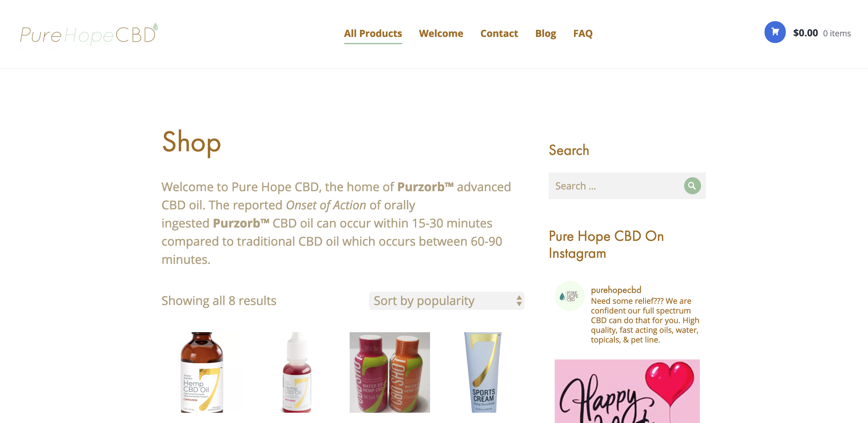Navigate to the Blog page
868x423 pixels.
tap(546, 33)
